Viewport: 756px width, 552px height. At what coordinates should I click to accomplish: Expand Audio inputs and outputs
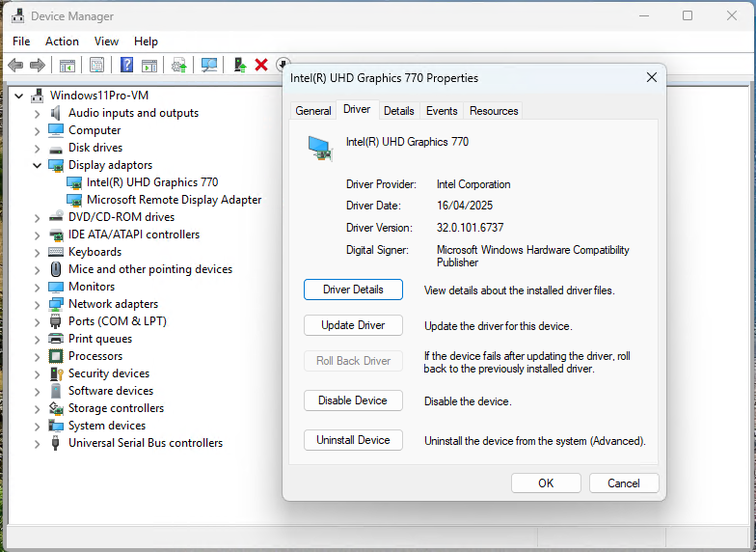[37, 114]
